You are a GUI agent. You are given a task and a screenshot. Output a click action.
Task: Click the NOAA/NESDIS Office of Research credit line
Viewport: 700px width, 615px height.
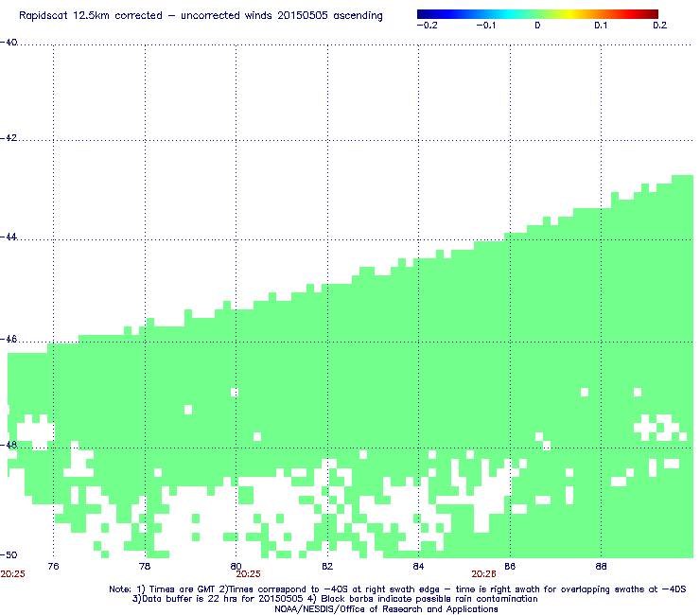[386, 609]
